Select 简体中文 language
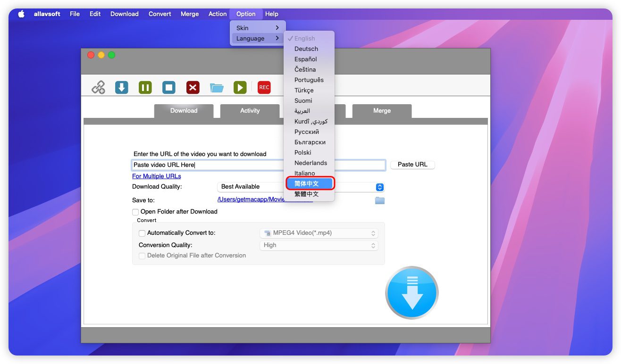Screen dimensions: 621x364 coord(310,184)
